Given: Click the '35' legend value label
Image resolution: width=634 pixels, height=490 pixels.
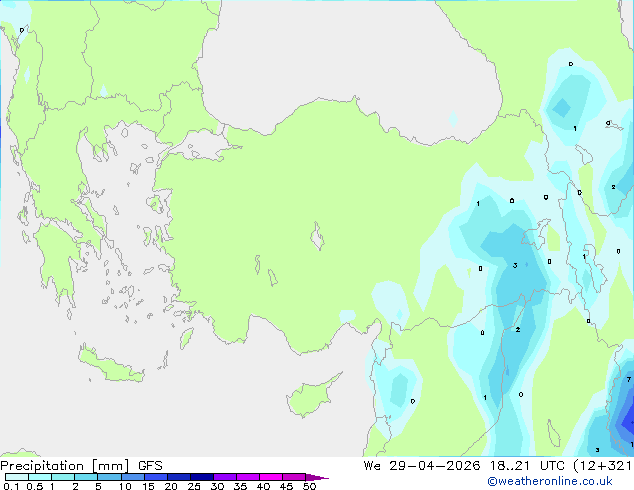Looking at the screenshot, I should pyautogui.click(x=240, y=486).
